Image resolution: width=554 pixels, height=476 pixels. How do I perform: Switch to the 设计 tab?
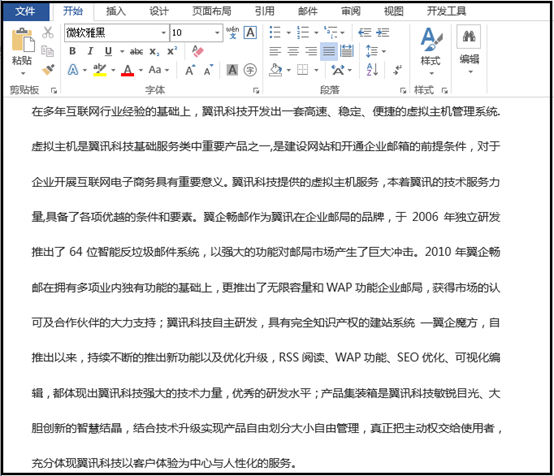click(x=159, y=12)
